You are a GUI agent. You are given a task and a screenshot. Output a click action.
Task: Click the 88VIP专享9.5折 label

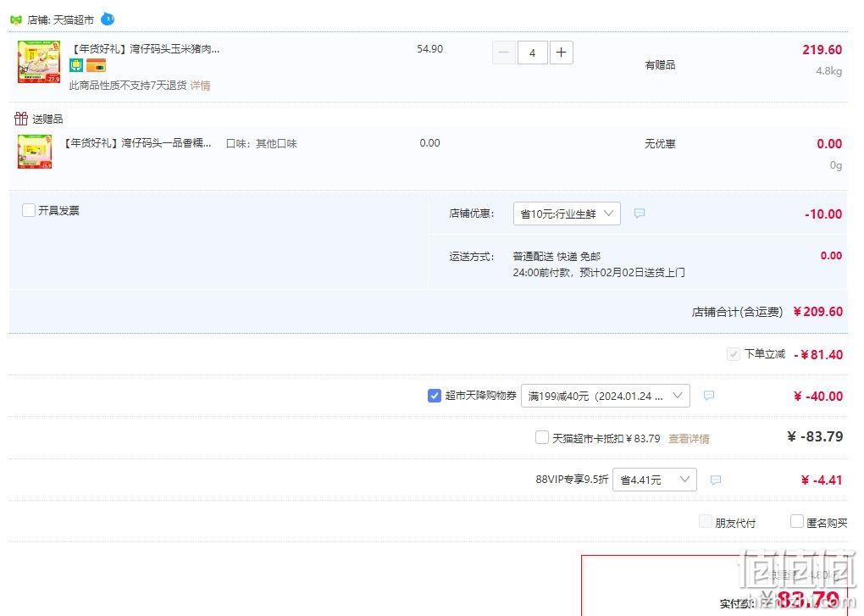click(x=572, y=480)
